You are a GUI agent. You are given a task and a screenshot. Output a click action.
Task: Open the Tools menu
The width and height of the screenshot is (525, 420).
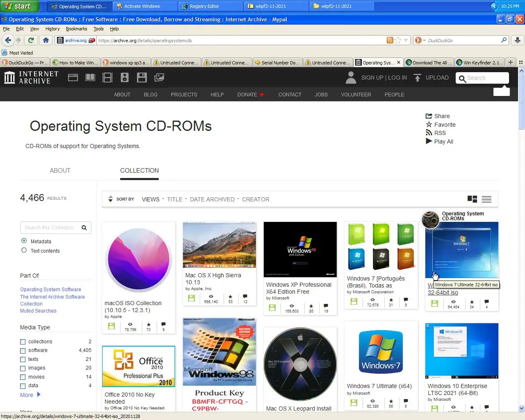tap(98, 29)
